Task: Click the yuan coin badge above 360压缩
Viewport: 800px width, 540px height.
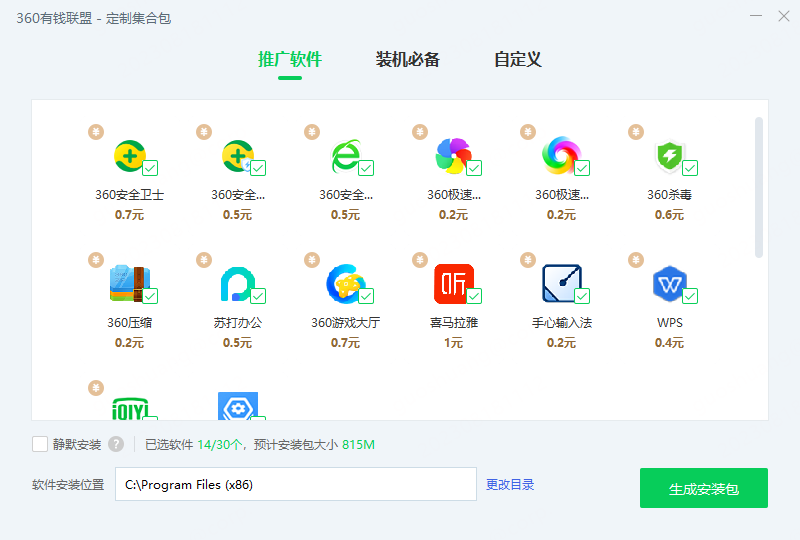Action: coord(96,260)
